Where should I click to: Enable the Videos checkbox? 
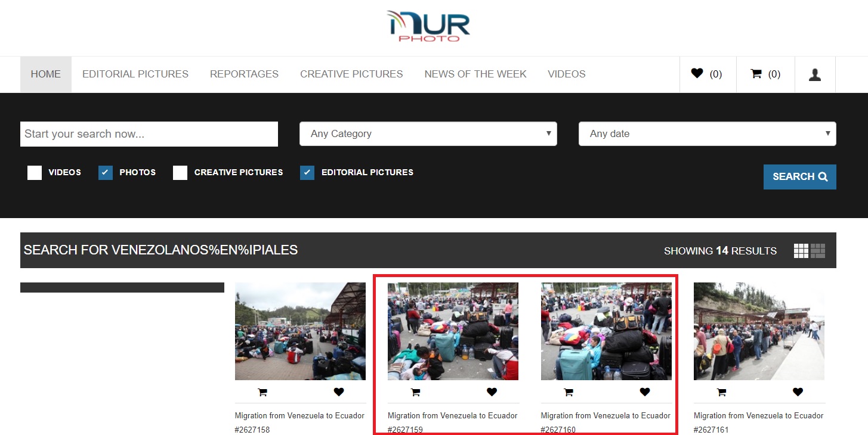[x=35, y=173]
